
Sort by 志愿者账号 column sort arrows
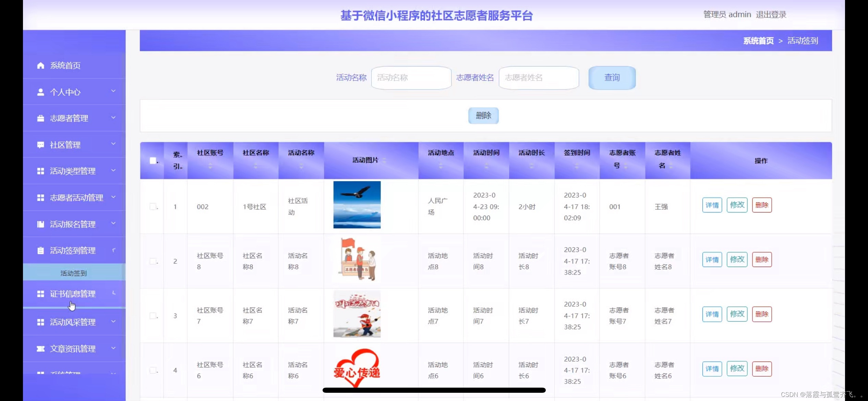click(626, 166)
